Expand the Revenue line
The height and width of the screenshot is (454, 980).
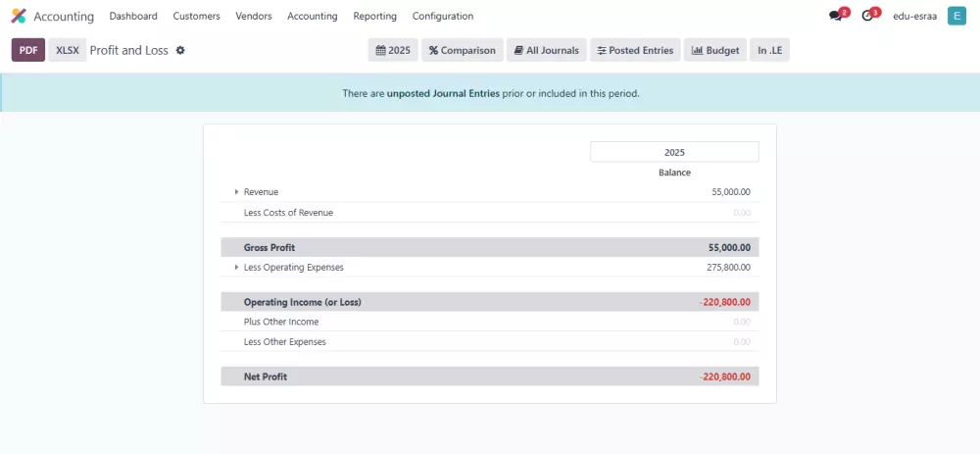coord(236,192)
